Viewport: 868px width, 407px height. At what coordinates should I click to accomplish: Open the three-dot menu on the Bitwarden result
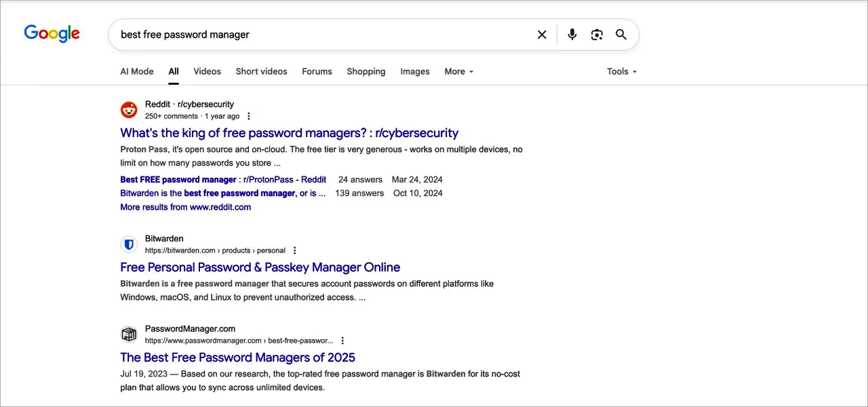tap(294, 250)
